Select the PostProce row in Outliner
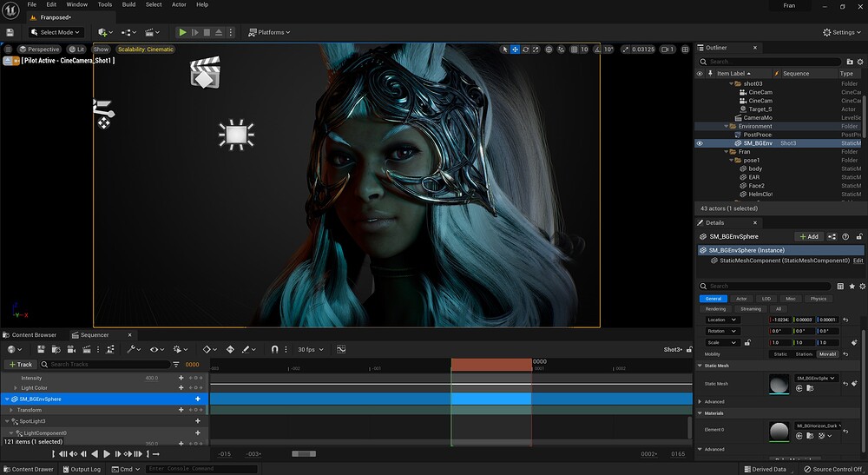The height and width of the screenshot is (475, 868). (778, 135)
